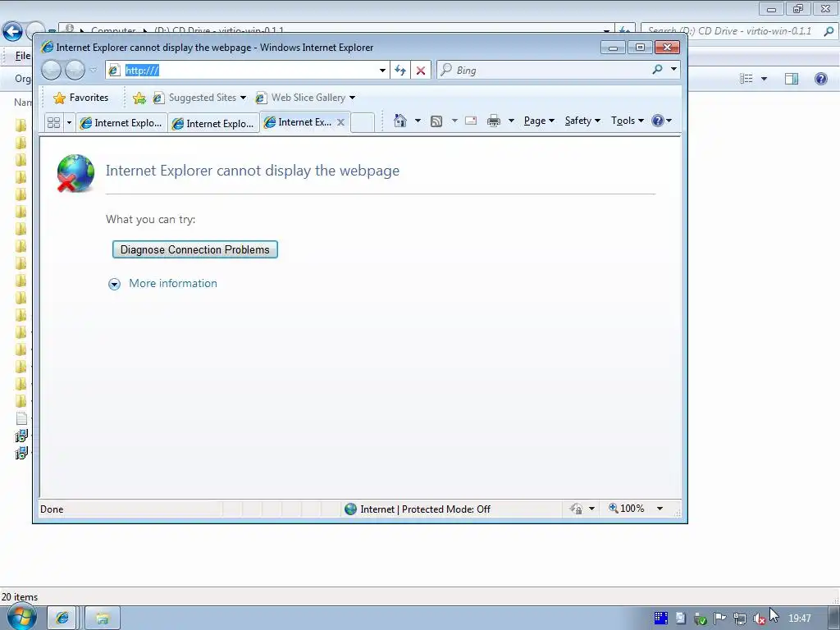Close the active Internet Explorer tab
Image resolution: width=840 pixels, height=630 pixels.
pos(340,122)
